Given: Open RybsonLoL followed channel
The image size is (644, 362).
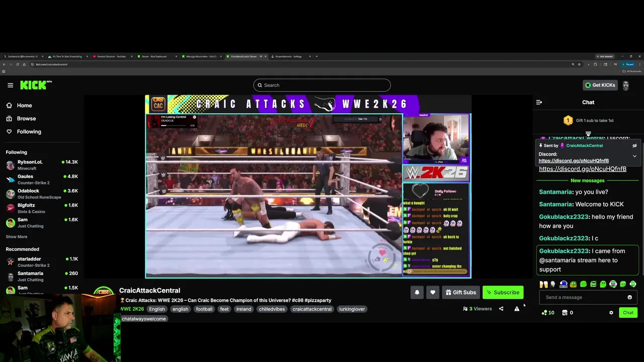Looking at the screenshot, I should [x=42, y=165].
